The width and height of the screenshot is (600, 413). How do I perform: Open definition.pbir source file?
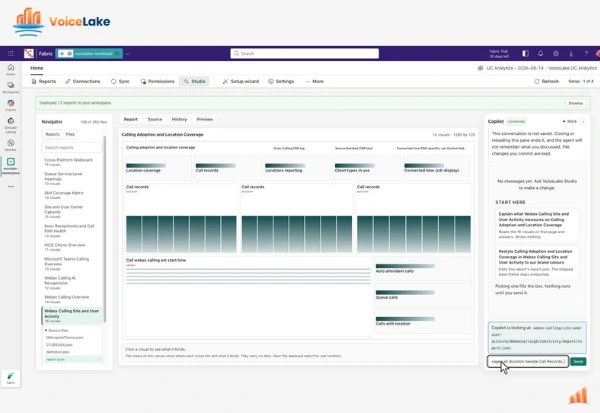(x=58, y=352)
